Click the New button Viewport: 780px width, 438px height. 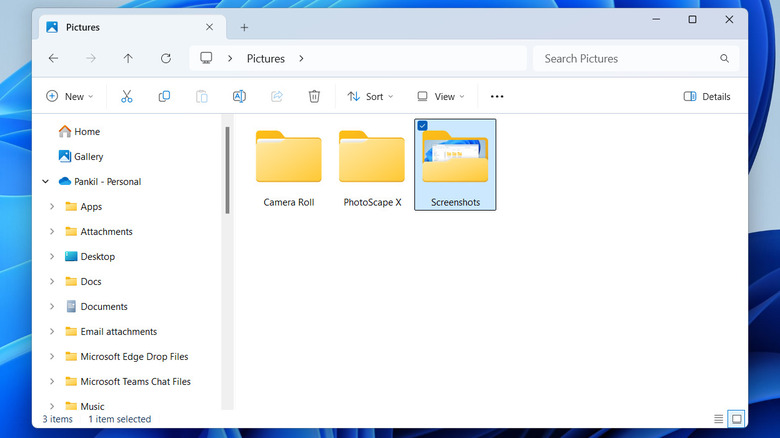click(x=69, y=97)
